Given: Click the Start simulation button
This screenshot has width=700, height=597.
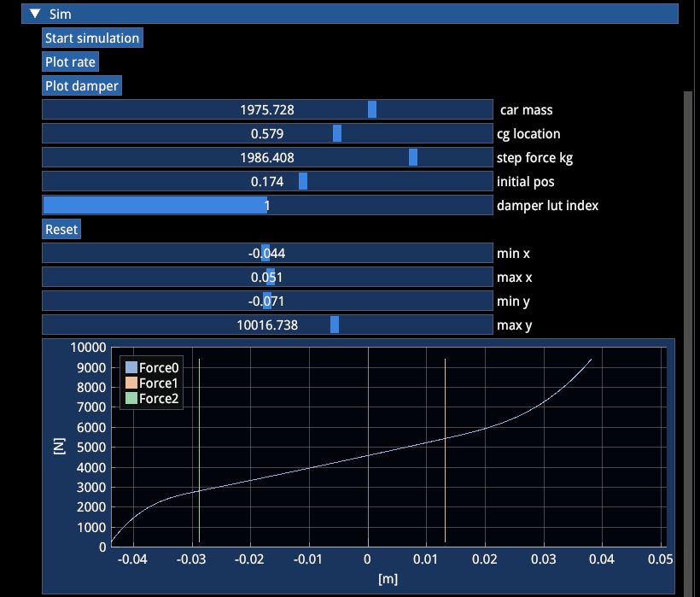Looking at the screenshot, I should [x=92, y=38].
